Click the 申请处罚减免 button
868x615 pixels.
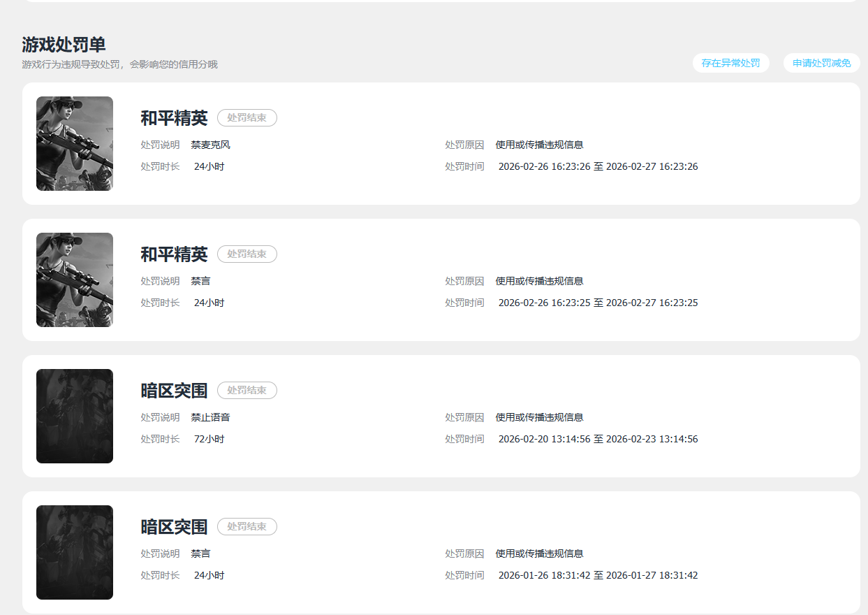point(821,63)
